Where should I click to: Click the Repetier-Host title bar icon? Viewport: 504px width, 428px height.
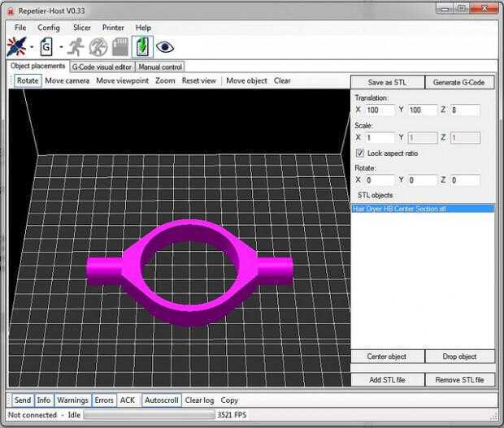pos(11,11)
